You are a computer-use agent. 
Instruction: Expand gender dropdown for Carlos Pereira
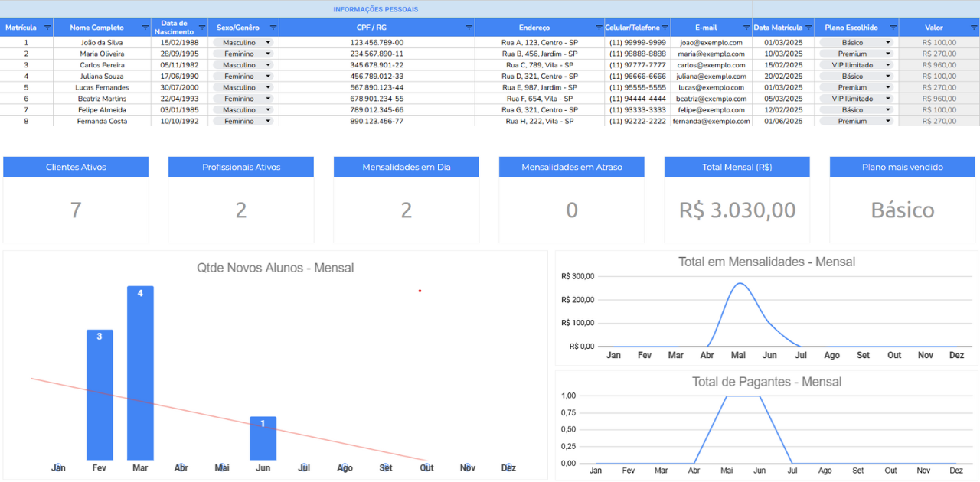pos(268,65)
